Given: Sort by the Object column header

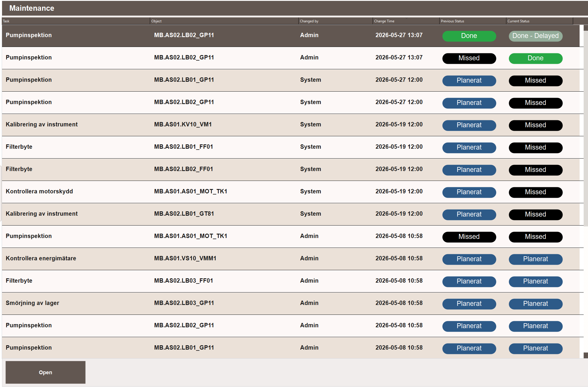Looking at the screenshot, I should point(224,21).
